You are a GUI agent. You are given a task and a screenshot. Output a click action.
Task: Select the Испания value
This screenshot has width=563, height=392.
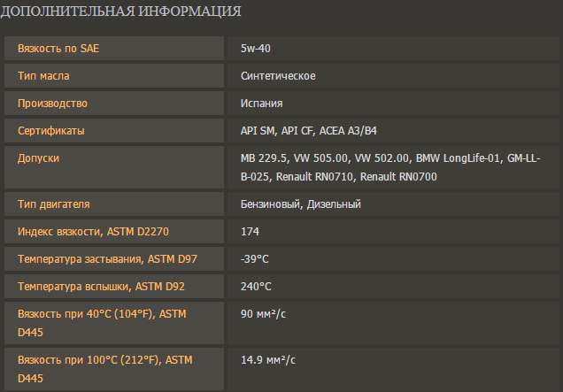(x=262, y=104)
